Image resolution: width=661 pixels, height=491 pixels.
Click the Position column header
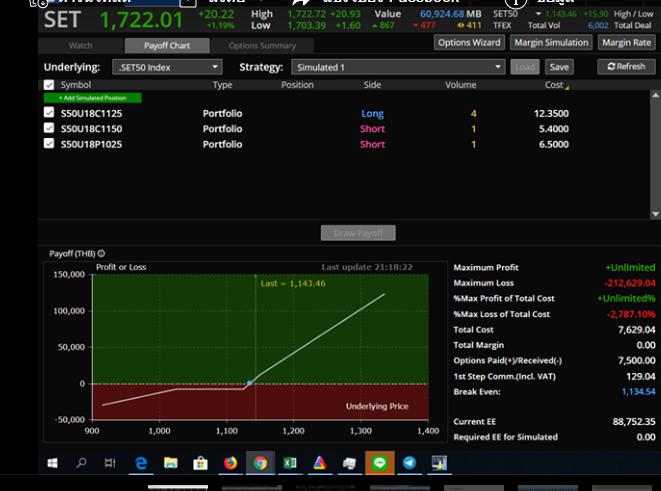(x=297, y=85)
